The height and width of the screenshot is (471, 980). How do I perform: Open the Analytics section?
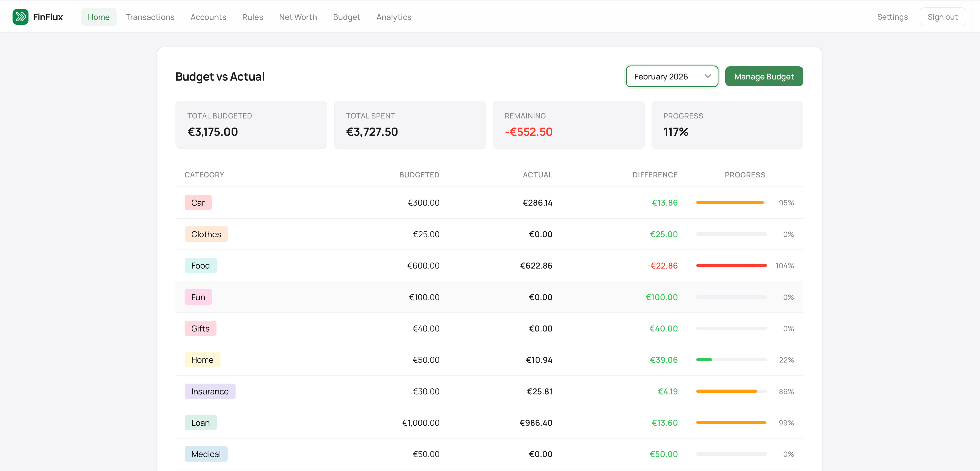[394, 17]
